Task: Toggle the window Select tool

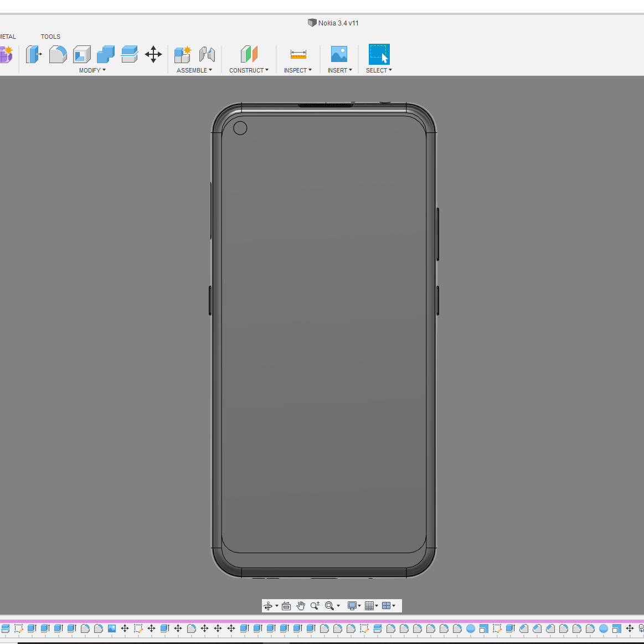Action: (379, 54)
